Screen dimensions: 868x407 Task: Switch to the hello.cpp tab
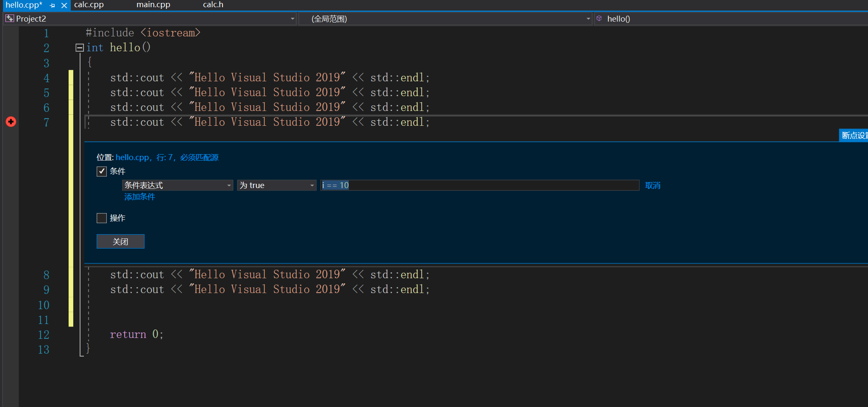tap(24, 5)
